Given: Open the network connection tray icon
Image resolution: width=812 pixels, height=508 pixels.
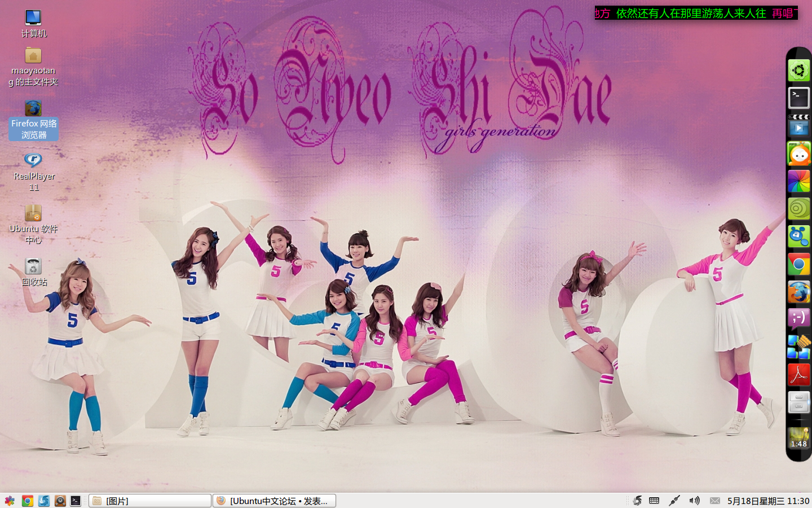Looking at the screenshot, I should (674, 501).
